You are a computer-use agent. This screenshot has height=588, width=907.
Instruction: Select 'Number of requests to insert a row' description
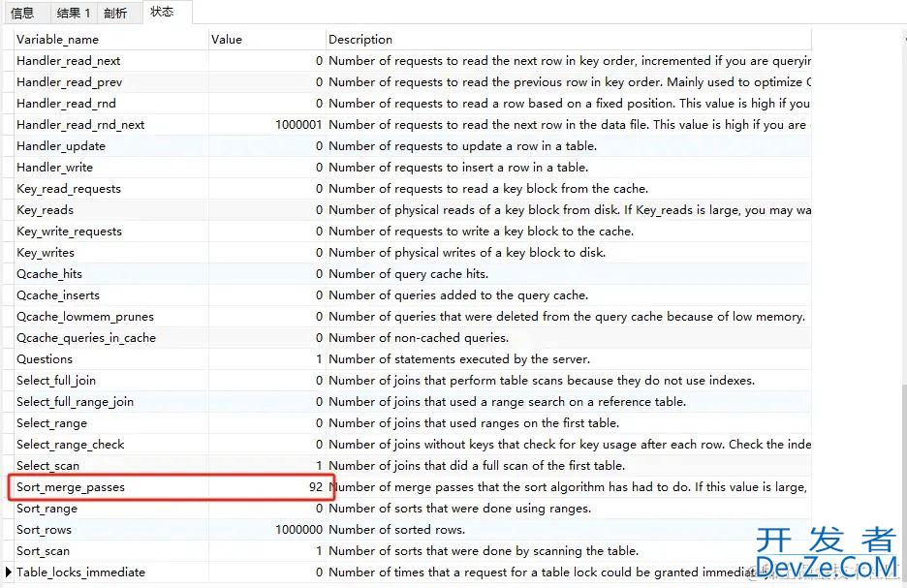click(x=458, y=168)
